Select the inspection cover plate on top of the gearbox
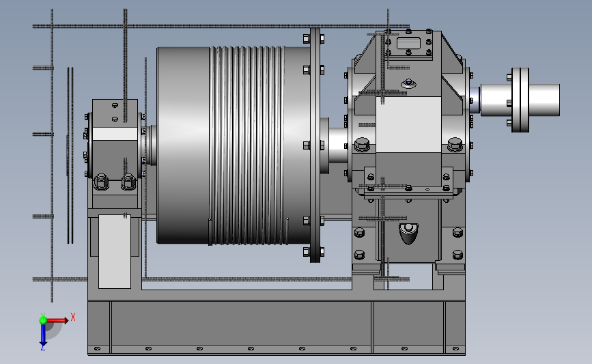Screen dimensions: 592x364 point(408,44)
